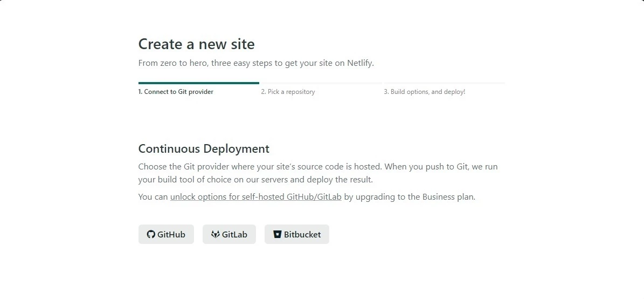Screen dimensions: 644x299
Task: Click the From zero to hero subtitle
Action: tap(255, 63)
